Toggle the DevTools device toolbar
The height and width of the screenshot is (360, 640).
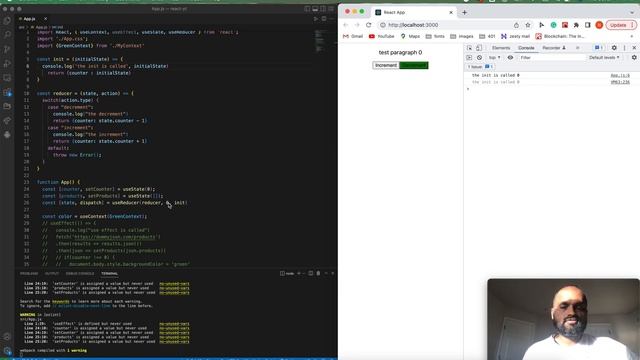pyautogui.click(x=478, y=48)
